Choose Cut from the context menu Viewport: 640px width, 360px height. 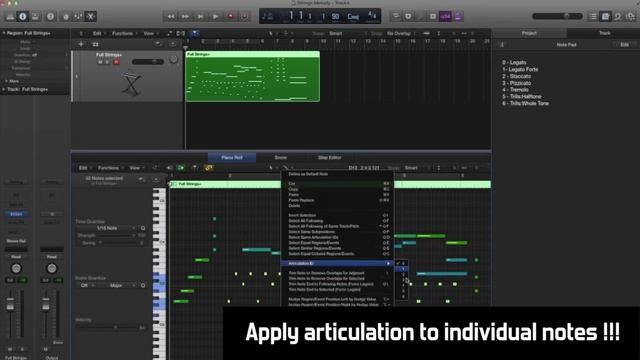click(x=337, y=184)
